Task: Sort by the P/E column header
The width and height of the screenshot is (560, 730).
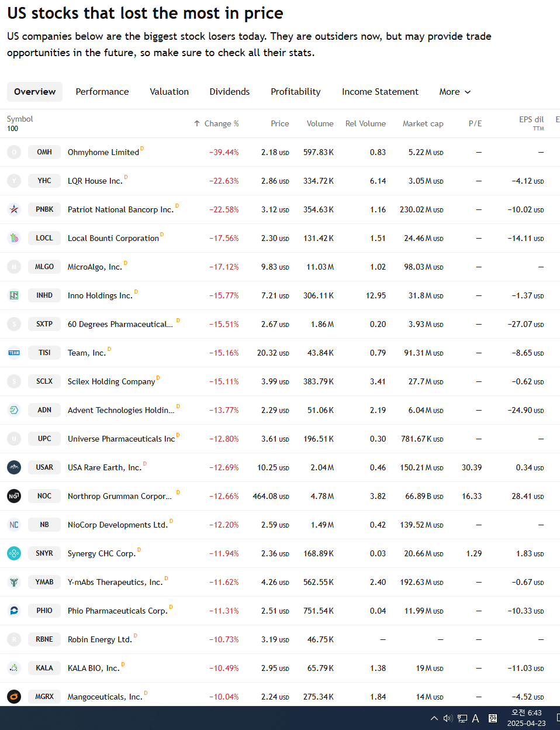Action: point(475,123)
